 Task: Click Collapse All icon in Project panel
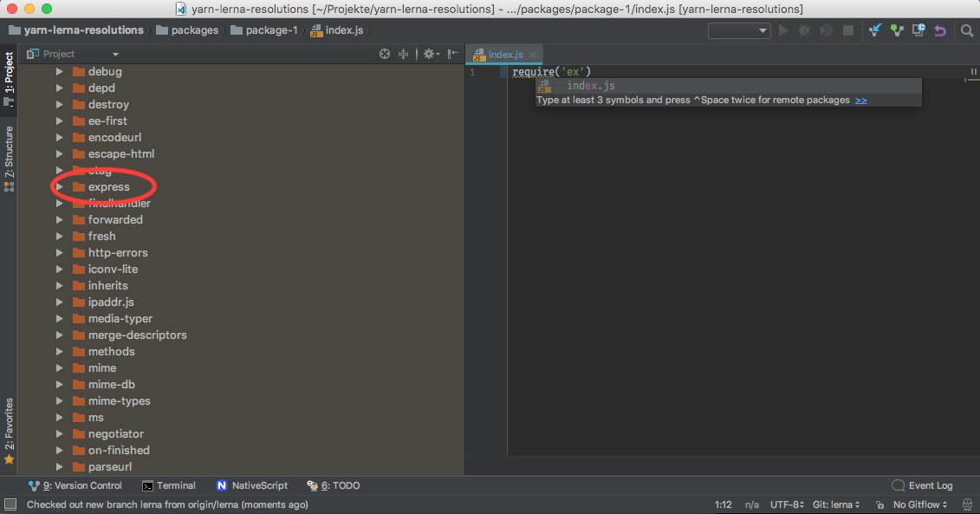pyautogui.click(x=403, y=54)
